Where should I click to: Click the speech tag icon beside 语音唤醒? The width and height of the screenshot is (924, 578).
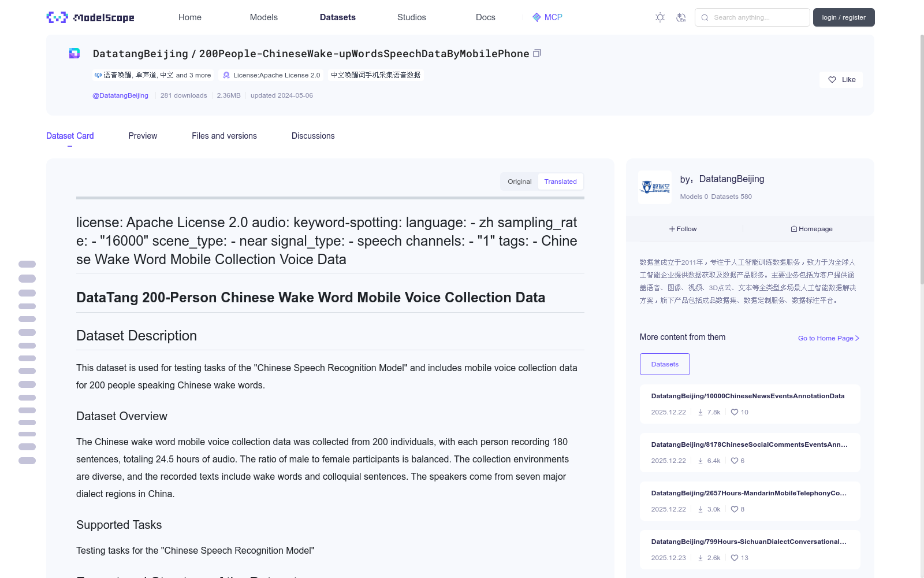coord(98,75)
